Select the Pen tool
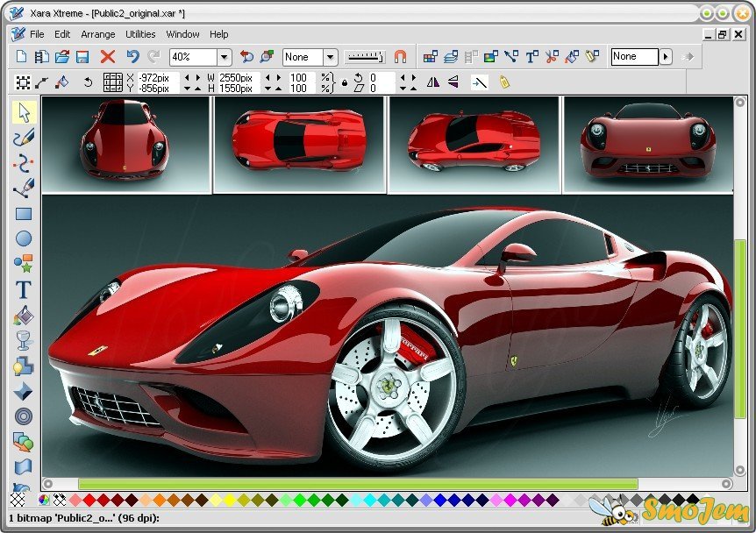This screenshot has width=756, height=533. point(24,188)
